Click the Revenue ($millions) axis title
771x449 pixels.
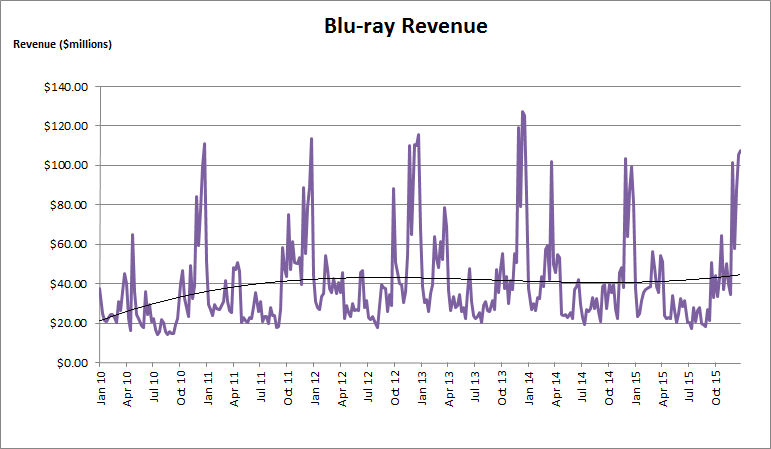tap(62, 44)
